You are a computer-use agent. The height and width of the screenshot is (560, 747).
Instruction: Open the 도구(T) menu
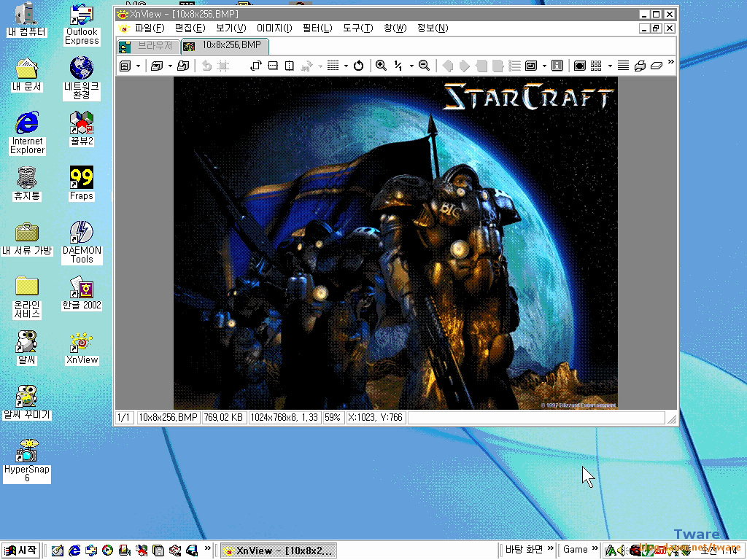pyautogui.click(x=357, y=28)
